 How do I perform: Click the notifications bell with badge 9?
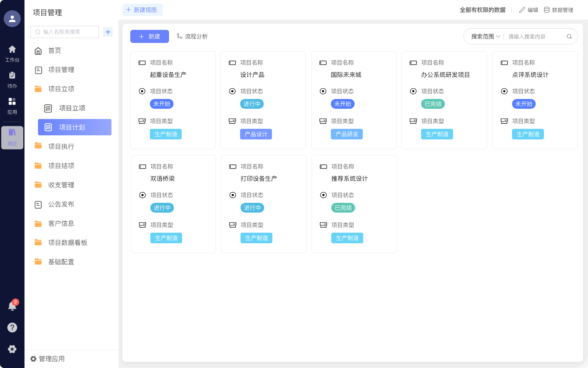[x=12, y=306]
